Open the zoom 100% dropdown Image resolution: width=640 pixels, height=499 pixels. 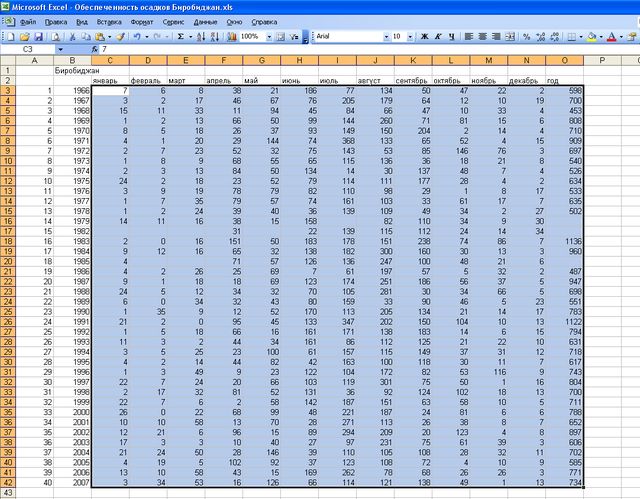point(269,37)
